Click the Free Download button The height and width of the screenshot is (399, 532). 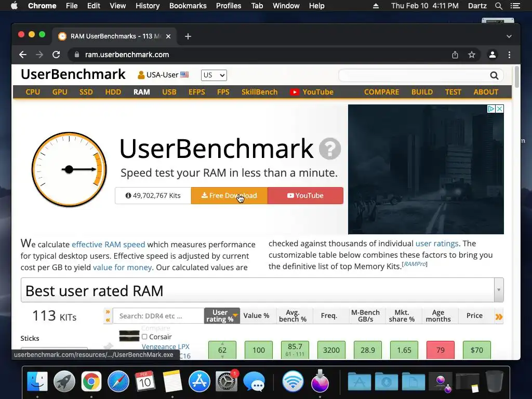[229, 195]
